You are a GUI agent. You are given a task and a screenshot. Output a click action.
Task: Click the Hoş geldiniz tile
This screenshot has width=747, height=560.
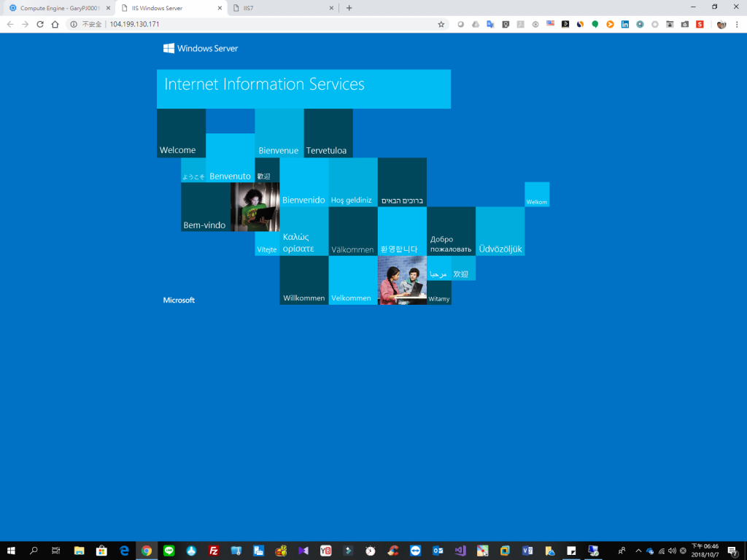[x=353, y=182]
